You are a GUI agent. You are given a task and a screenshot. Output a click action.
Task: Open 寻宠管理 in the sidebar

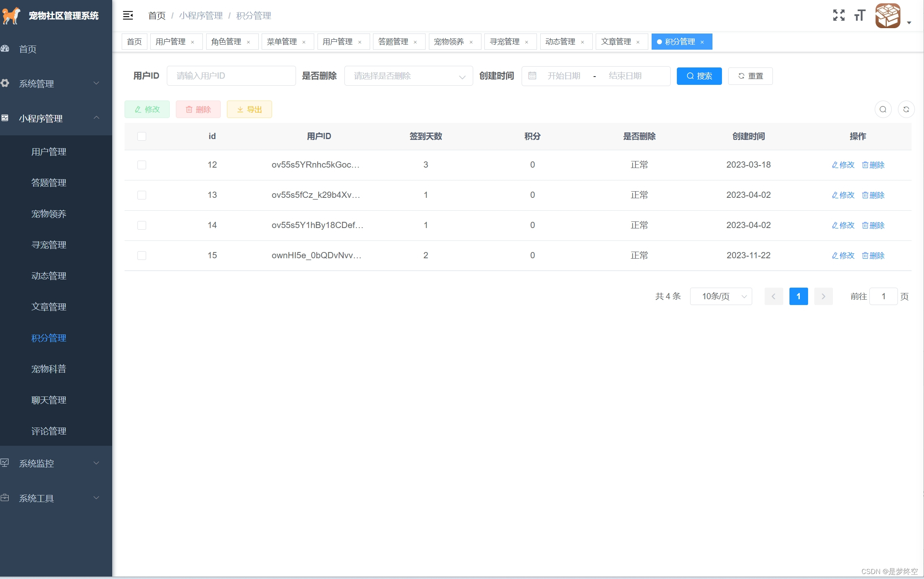click(x=49, y=245)
